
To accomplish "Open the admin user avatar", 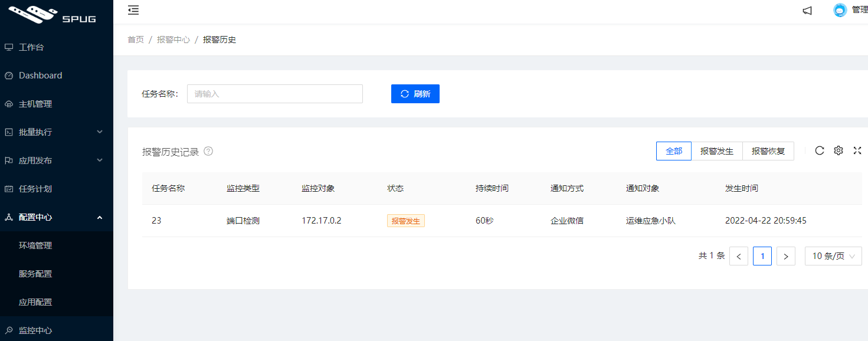I will click(839, 10).
